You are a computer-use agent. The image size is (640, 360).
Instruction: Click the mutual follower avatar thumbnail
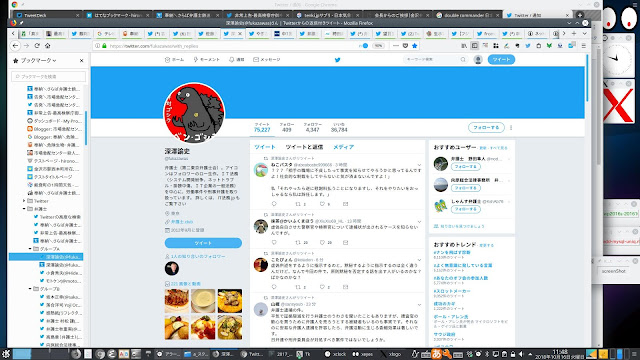pyautogui.click(x=172, y=269)
